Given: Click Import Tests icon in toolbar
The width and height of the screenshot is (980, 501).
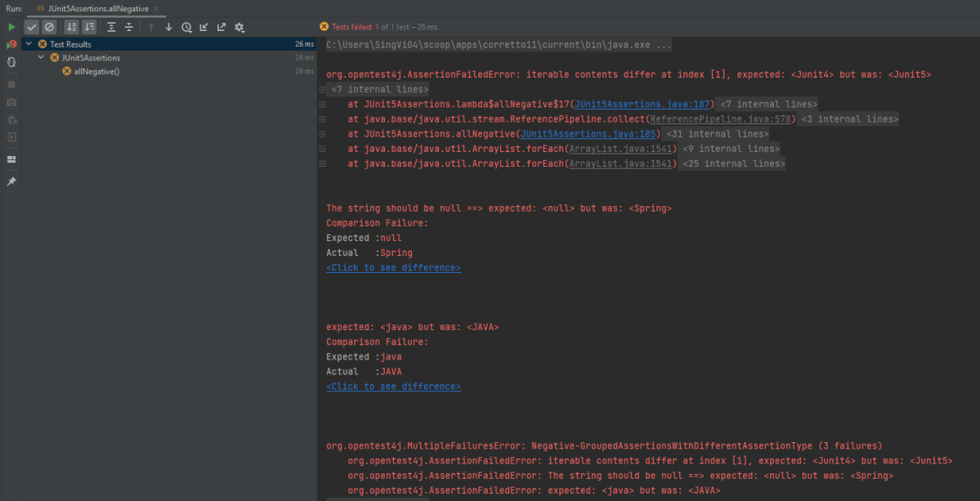Looking at the screenshot, I should point(204,27).
